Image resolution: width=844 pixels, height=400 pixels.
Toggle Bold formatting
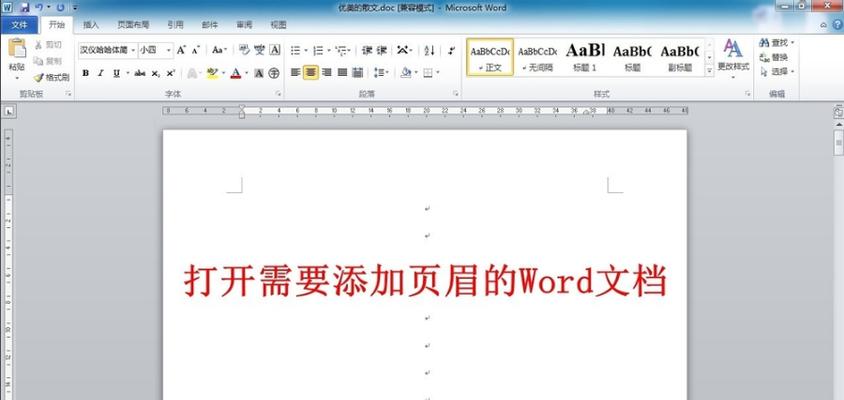[x=86, y=73]
